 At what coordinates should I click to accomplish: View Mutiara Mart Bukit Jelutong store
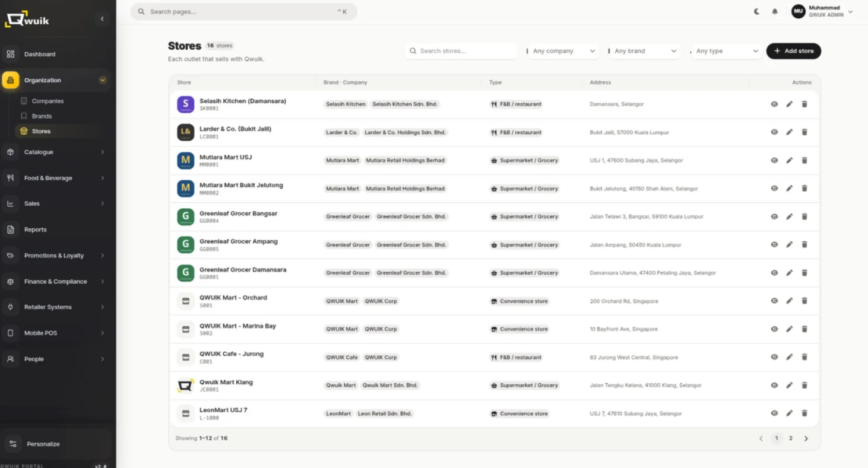(774, 189)
